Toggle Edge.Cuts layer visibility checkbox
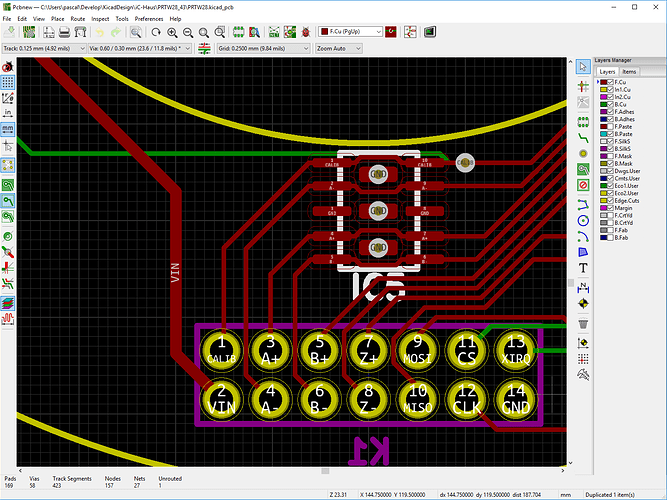 click(x=610, y=201)
